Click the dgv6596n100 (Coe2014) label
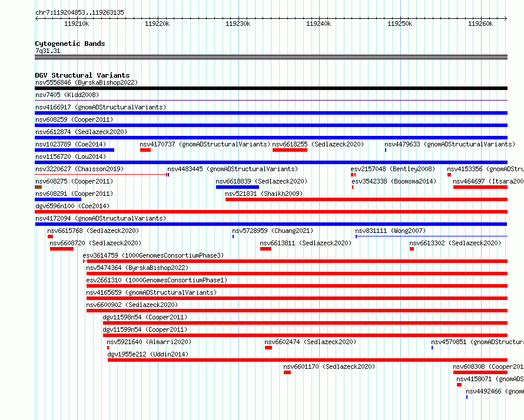This screenshot has height=420, width=524. tap(72, 206)
